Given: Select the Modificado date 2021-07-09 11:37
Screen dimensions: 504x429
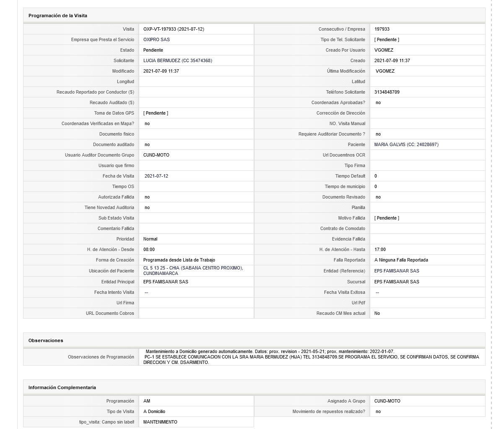Looking at the screenshot, I should tap(161, 71).
